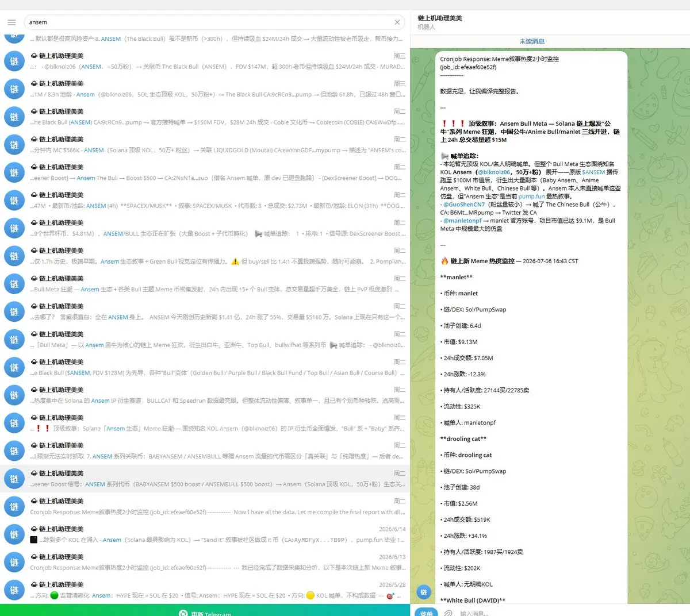Open result mentioning LIQUIDGOLD (Moutai)
Image resolution: width=690 pixels, height=616 pixels.
click(205, 144)
